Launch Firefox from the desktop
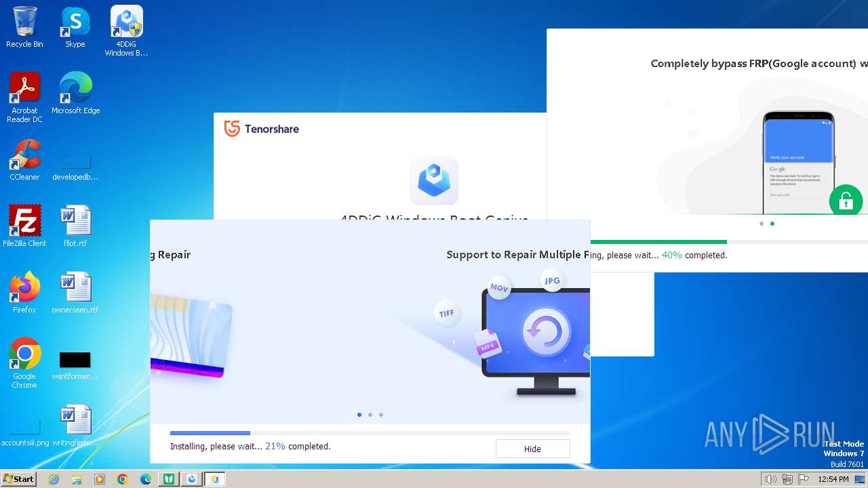 (x=24, y=293)
